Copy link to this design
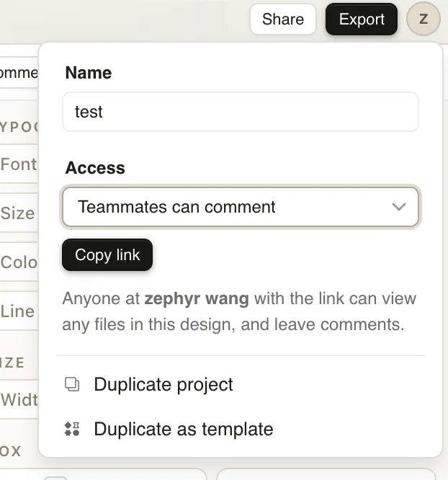Viewport: 448px width, 480px height. tap(107, 255)
